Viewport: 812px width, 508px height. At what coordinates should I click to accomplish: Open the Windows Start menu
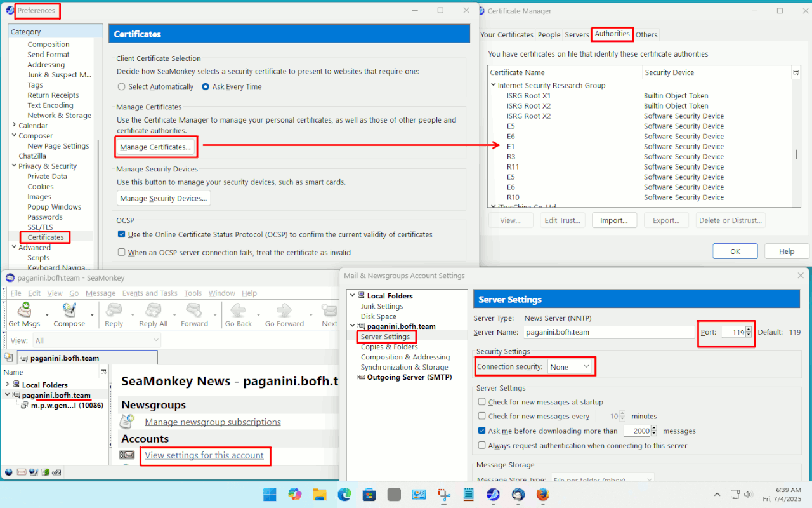point(270,494)
